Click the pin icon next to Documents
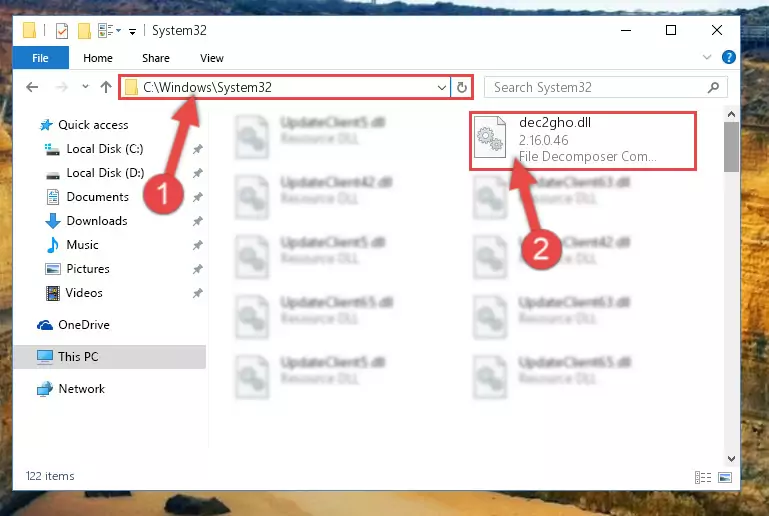The image size is (769, 516). pyautogui.click(x=198, y=197)
